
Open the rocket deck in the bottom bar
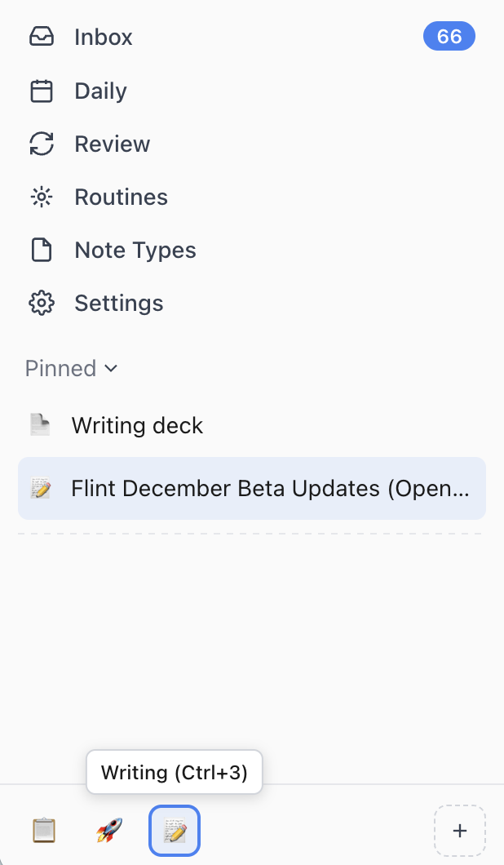[x=108, y=830]
